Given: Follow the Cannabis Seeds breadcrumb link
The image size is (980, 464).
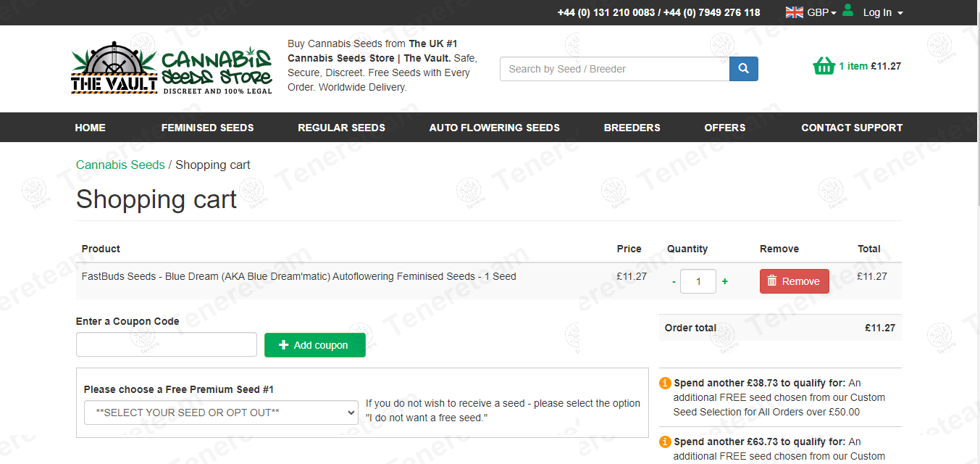Looking at the screenshot, I should 120,165.
